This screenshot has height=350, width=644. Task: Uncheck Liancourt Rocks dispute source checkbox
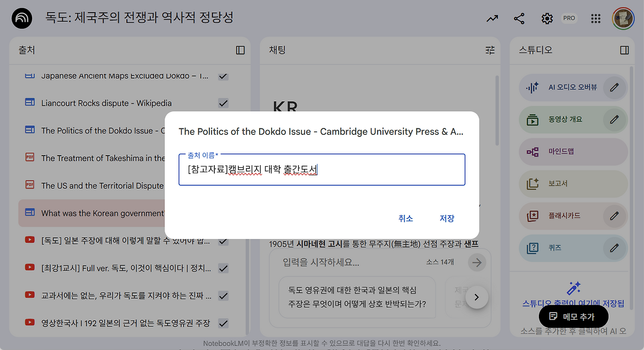tap(223, 103)
